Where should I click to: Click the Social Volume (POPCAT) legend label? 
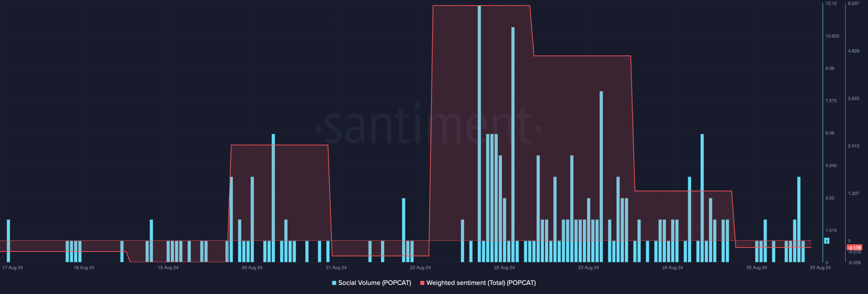[x=374, y=283]
